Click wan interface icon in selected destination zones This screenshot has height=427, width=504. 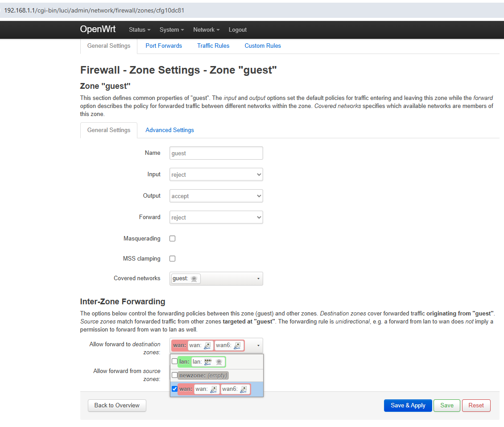coord(207,345)
